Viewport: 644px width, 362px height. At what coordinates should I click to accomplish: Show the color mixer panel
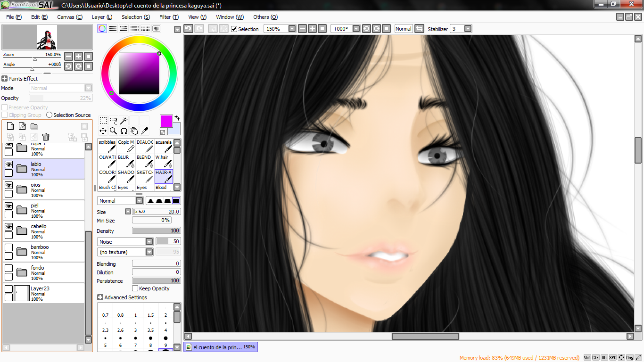[134, 29]
